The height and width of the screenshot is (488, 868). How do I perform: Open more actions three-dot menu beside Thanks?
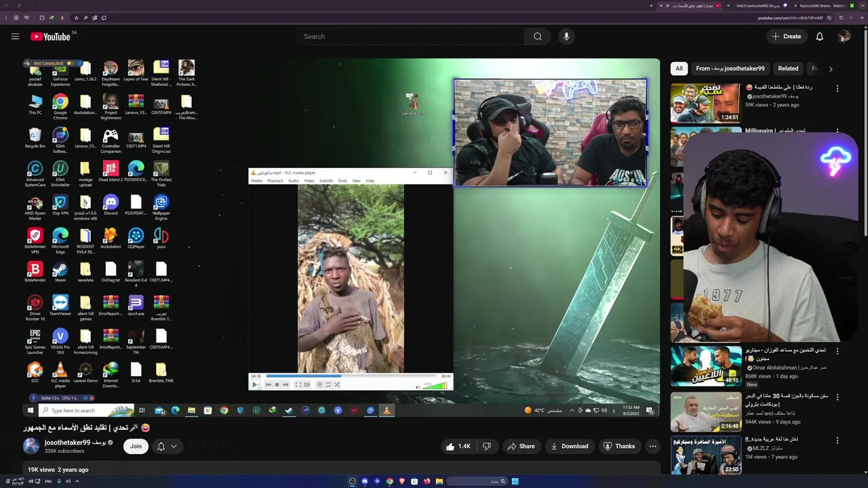click(x=652, y=446)
